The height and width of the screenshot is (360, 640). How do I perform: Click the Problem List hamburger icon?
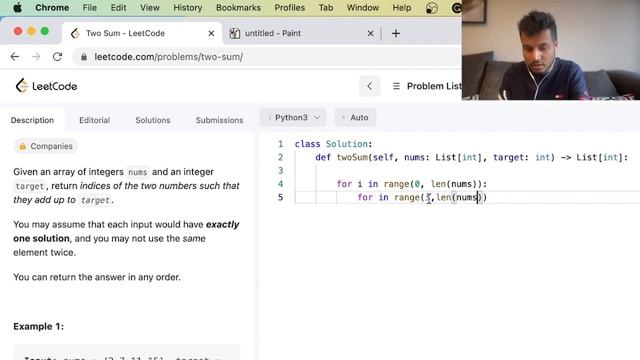(x=396, y=86)
